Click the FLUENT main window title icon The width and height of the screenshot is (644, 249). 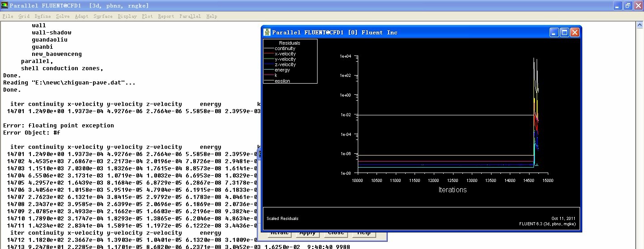[x=4, y=5]
